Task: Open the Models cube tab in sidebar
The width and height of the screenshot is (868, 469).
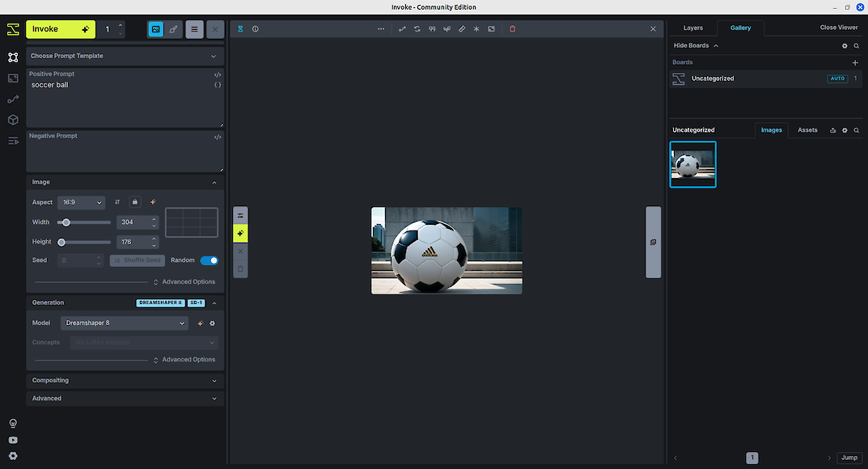Action: click(x=13, y=120)
